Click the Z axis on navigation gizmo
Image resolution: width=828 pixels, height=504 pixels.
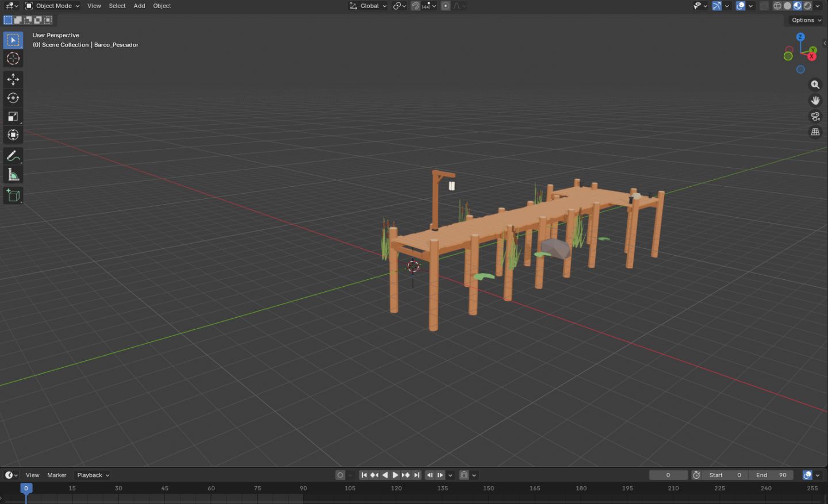[x=800, y=37]
